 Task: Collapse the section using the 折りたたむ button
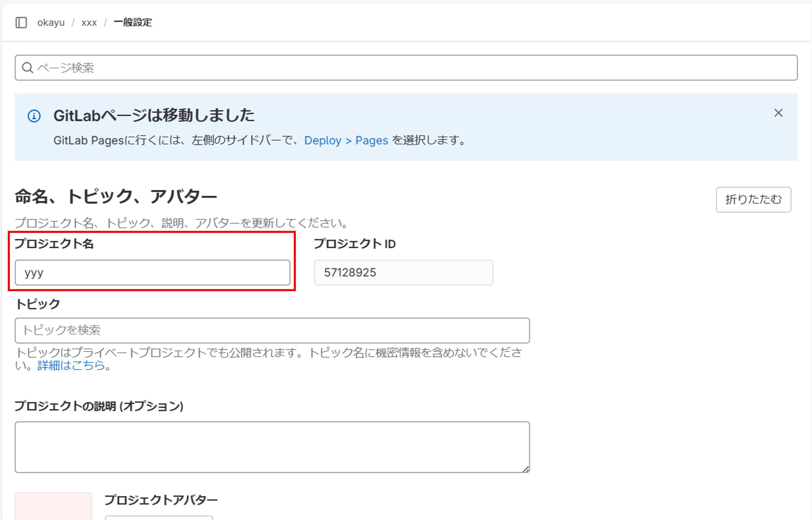click(753, 200)
